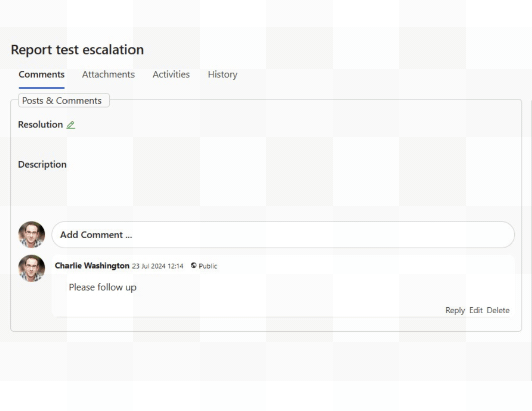Click the Report test escalation title
532x411 pixels.
(77, 50)
